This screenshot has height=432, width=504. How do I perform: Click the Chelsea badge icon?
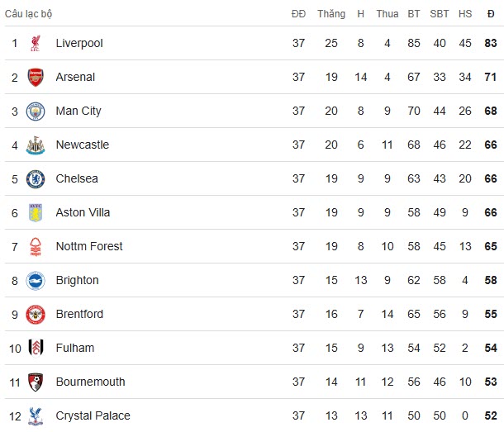point(36,179)
